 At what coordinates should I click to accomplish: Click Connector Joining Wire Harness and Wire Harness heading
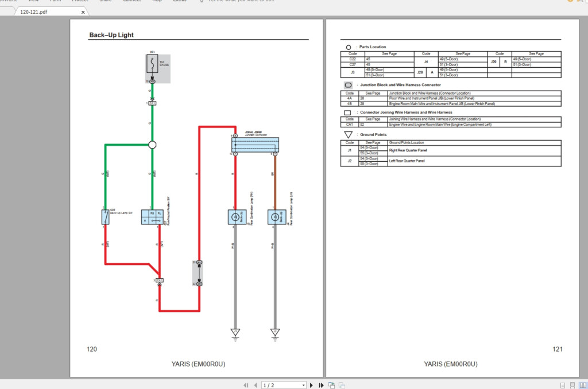point(406,112)
